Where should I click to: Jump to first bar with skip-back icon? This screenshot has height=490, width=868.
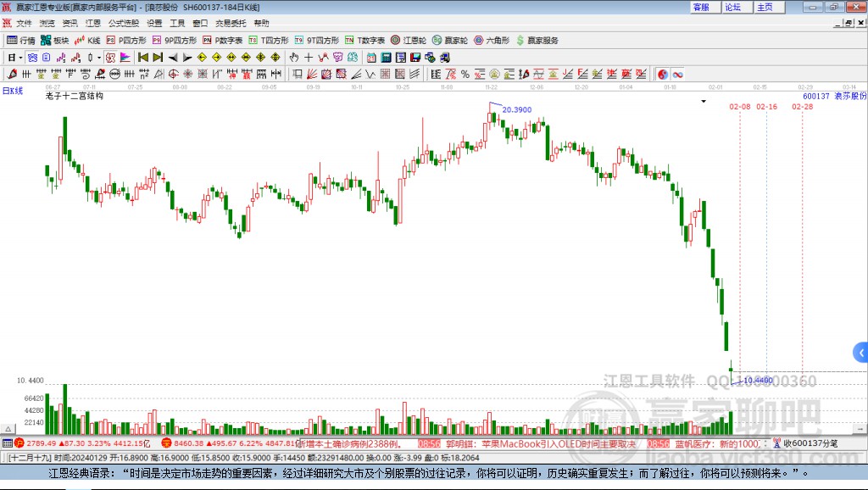(x=142, y=58)
